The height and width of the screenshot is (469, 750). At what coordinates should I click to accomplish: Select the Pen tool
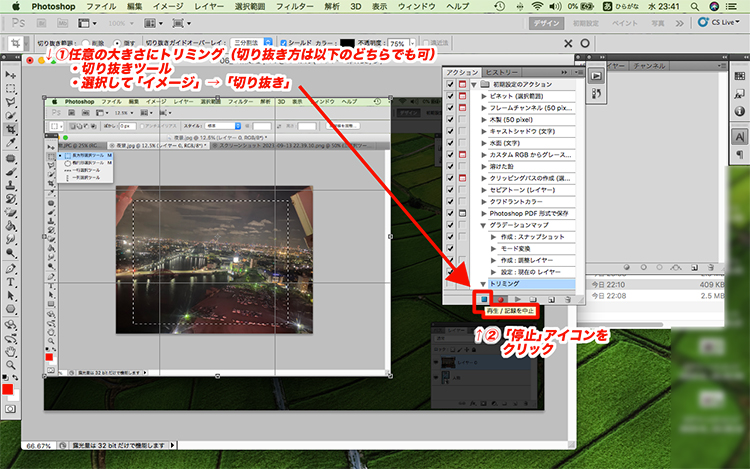point(11,269)
